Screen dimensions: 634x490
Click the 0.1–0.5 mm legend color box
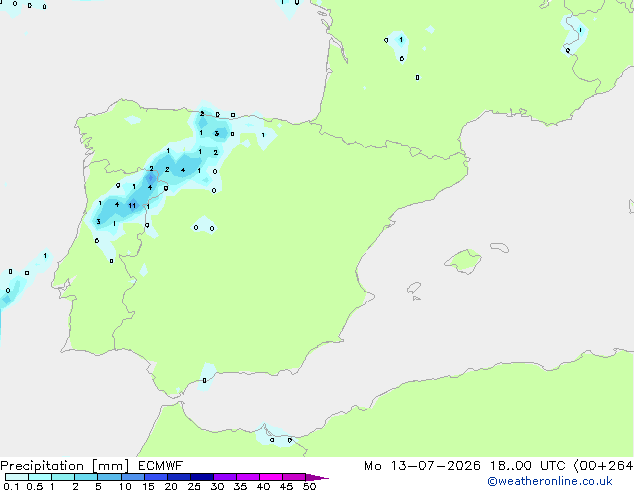(x=17, y=477)
